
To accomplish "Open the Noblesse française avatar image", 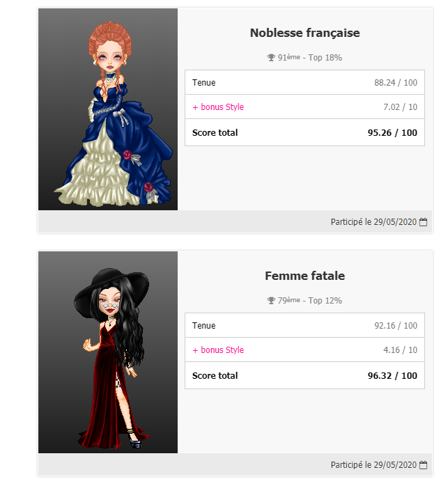I will coord(108,109).
